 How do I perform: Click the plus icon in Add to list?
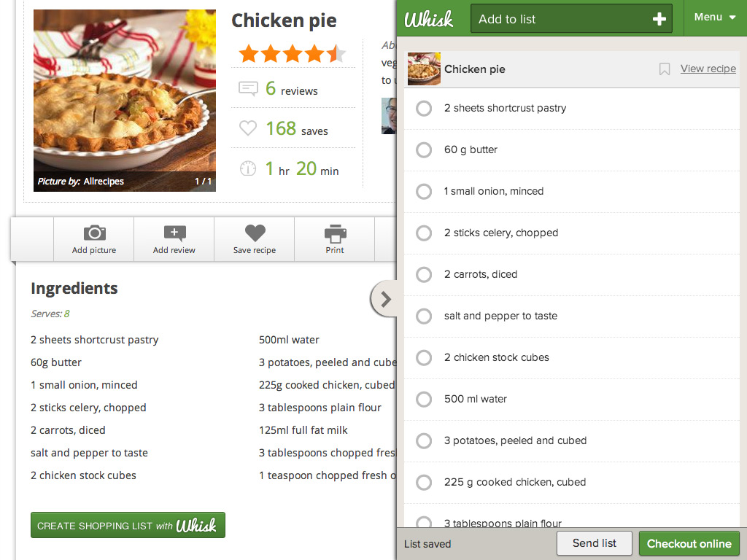pos(659,20)
